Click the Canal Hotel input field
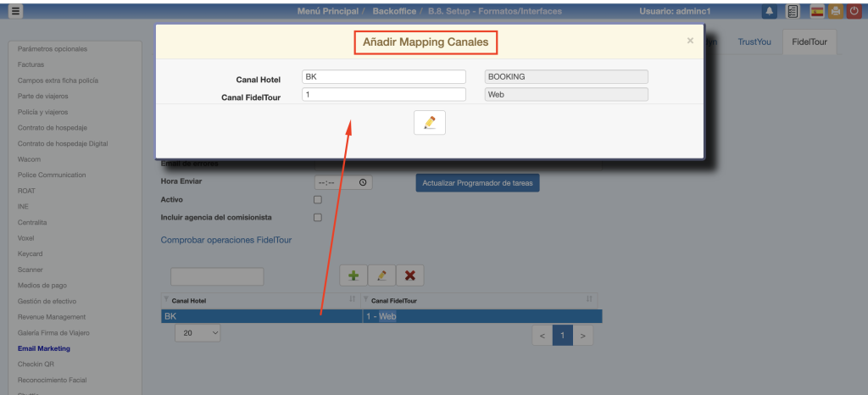The image size is (868, 395). pyautogui.click(x=384, y=76)
